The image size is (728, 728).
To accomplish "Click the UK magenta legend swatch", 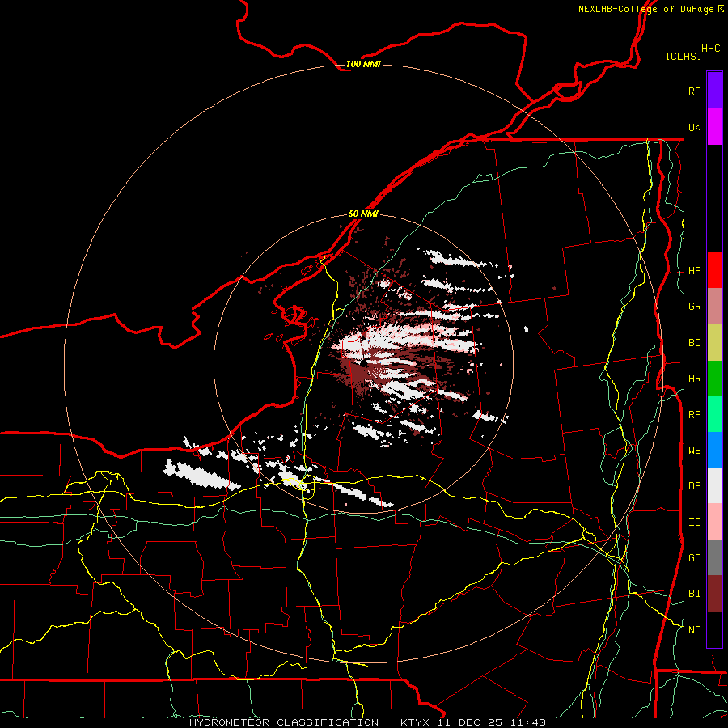I will 714,127.
